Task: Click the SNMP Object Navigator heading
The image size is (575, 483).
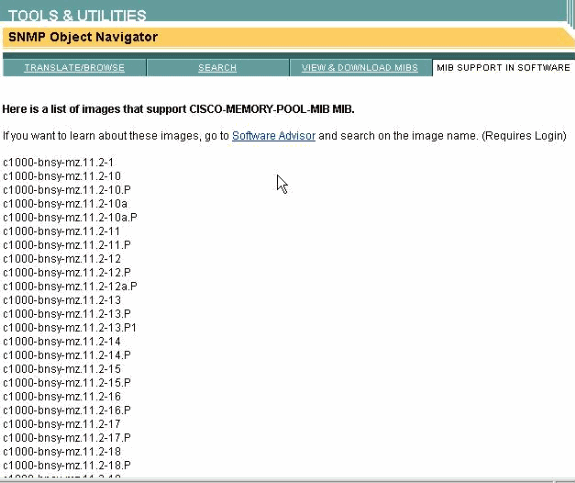Action: pyautogui.click(x=83, y=37)
